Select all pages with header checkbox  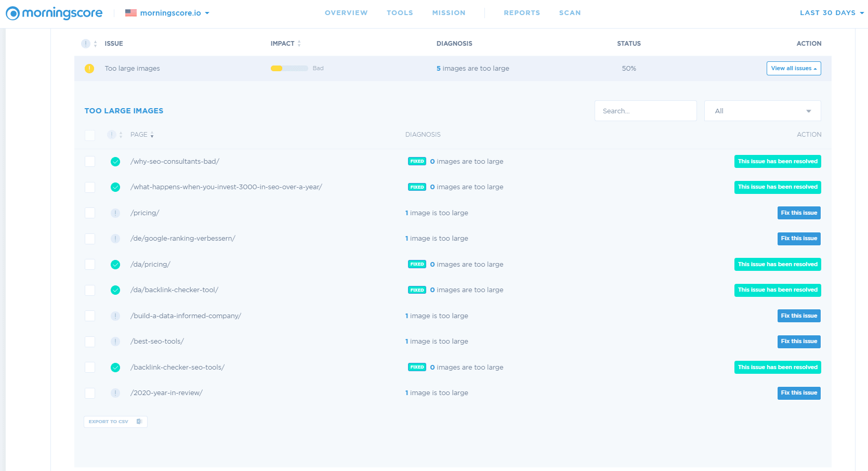[x=90, y=135]
